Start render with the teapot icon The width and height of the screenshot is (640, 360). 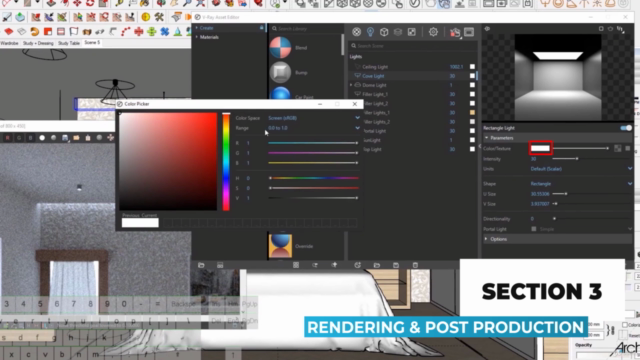coord(455,32)
